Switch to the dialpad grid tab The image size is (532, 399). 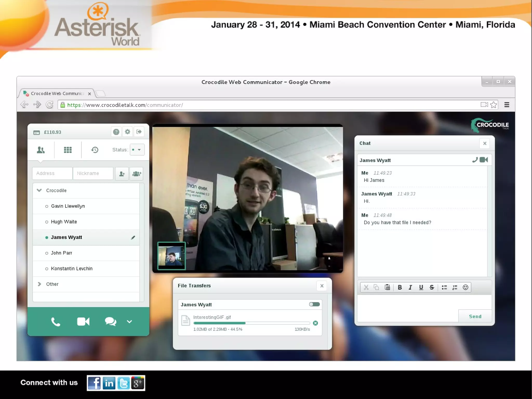click(68, 150)
